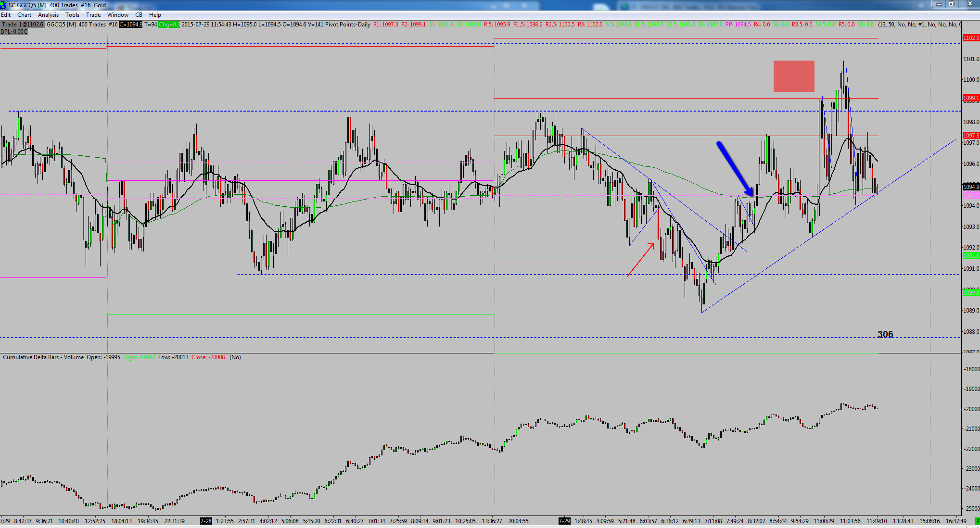Click the 'S1.5: 1090.7' pivot value
The height and width of the screenshot is (528, 980).
tap(649, 25)
